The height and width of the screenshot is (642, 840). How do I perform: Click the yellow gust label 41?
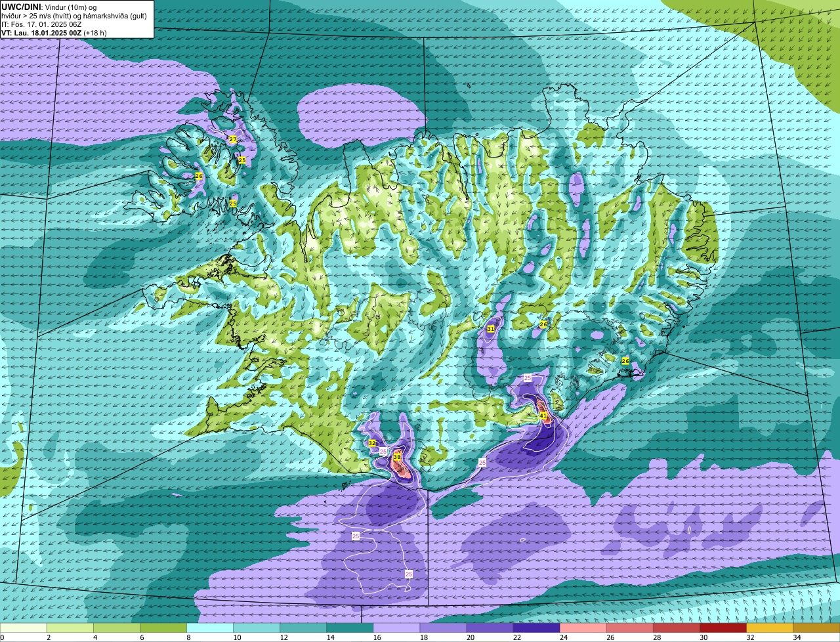click(543, 416)
